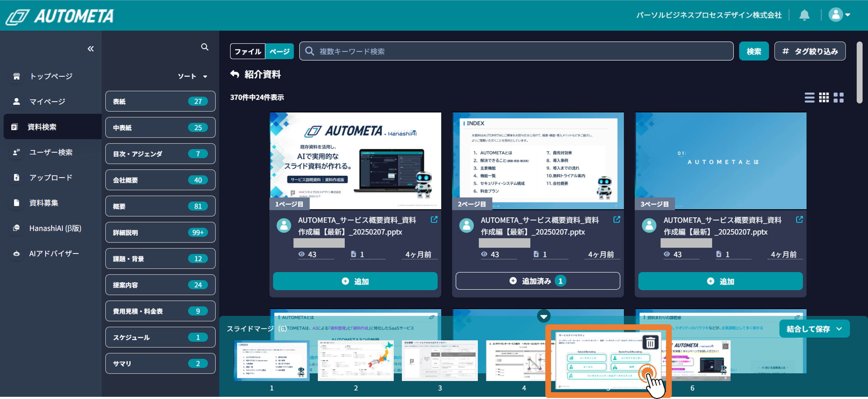868x399 pixels.
Task: Filter by 表紙 tag
Action: click(x=161, y=101)
